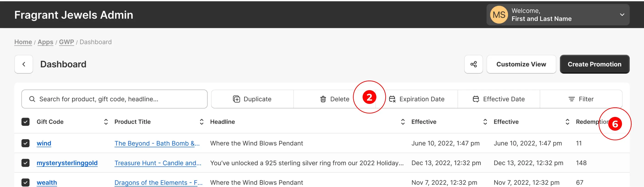Image resolution: width=644 pixels, height=187 pixels.
Task: Click the redemption value 148
Action: (581, 163)
